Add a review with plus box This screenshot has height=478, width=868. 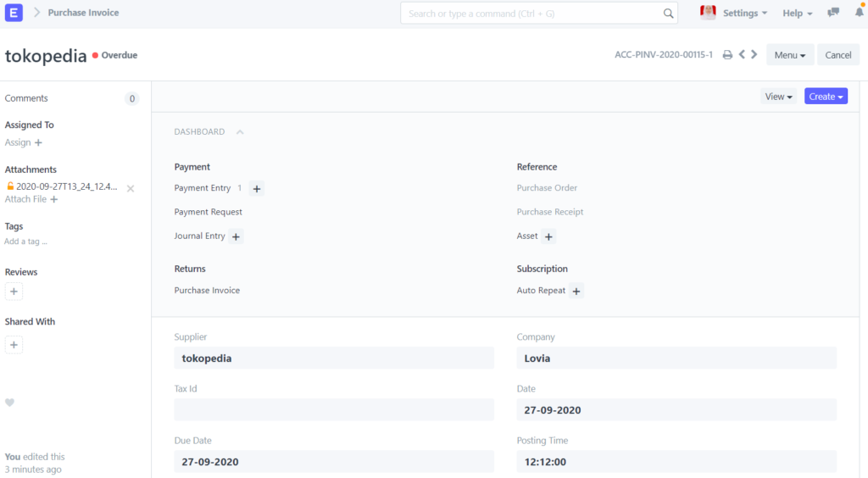click(14, 292)
